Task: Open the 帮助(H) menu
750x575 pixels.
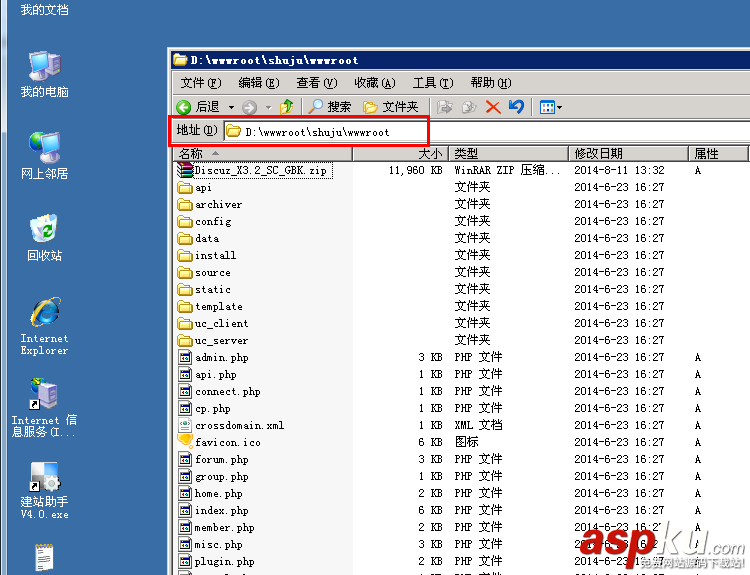Action: [x=491, y=83]
